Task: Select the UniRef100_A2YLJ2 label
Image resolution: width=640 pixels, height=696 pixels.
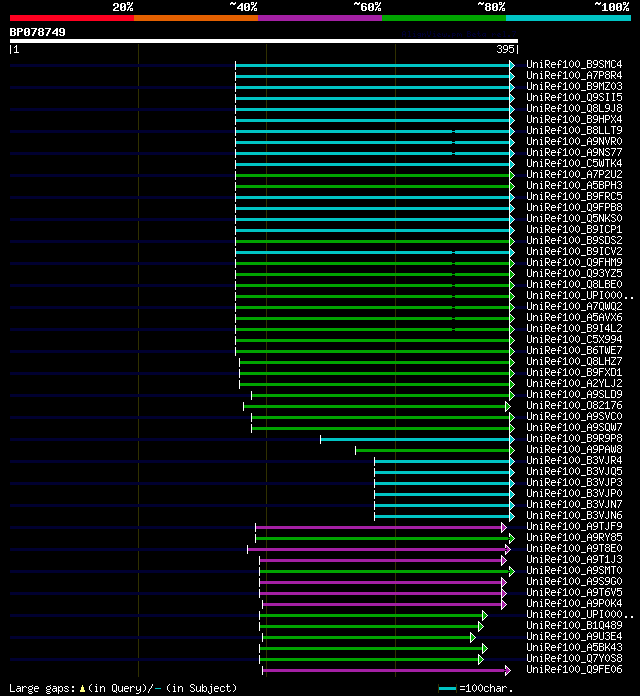Action: 574,383
